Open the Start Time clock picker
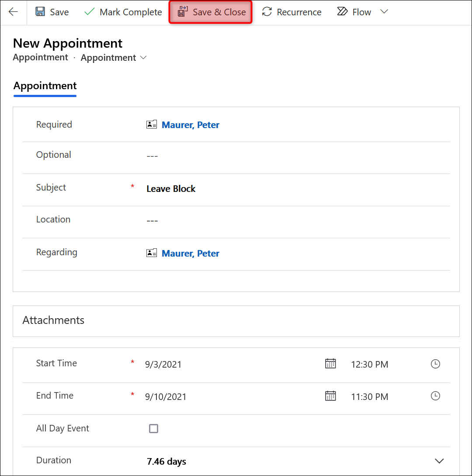472x476 pixels. tap(435, 364)
